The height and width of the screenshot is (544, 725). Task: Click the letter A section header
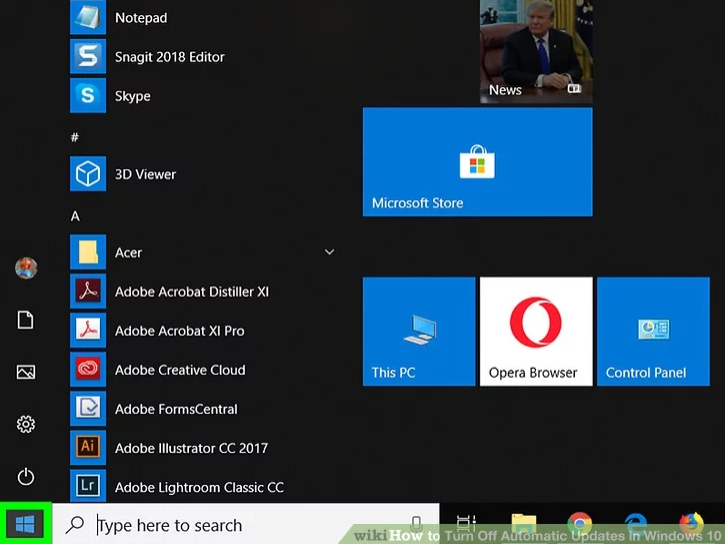click(x=75, y=216)
